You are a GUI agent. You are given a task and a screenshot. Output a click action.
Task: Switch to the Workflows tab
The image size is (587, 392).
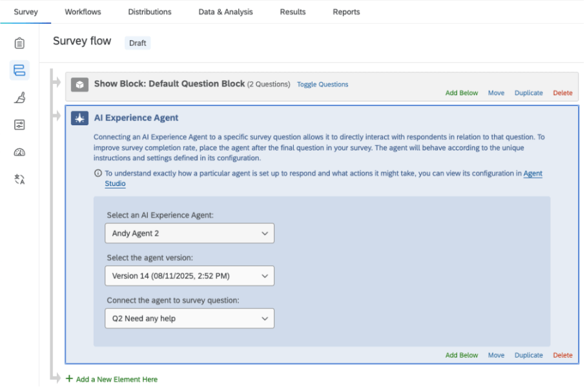pyautogui.click(x=83, y=12)
